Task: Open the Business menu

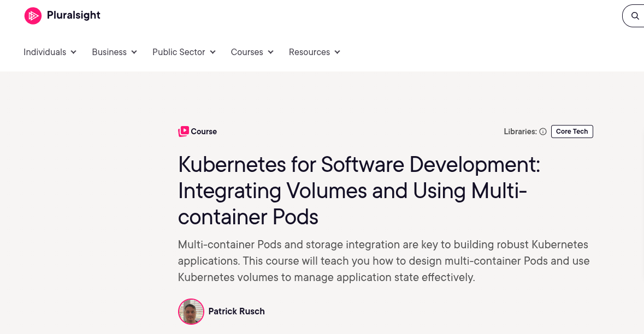Action: pyautogui.click(x=109, y=52)
